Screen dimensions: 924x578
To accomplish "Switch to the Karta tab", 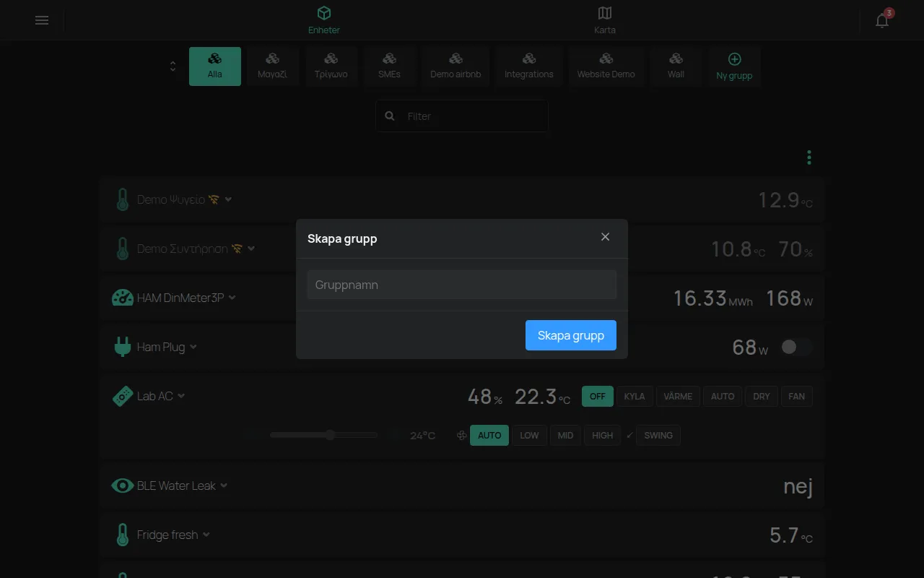I will (x=605, y=20).
